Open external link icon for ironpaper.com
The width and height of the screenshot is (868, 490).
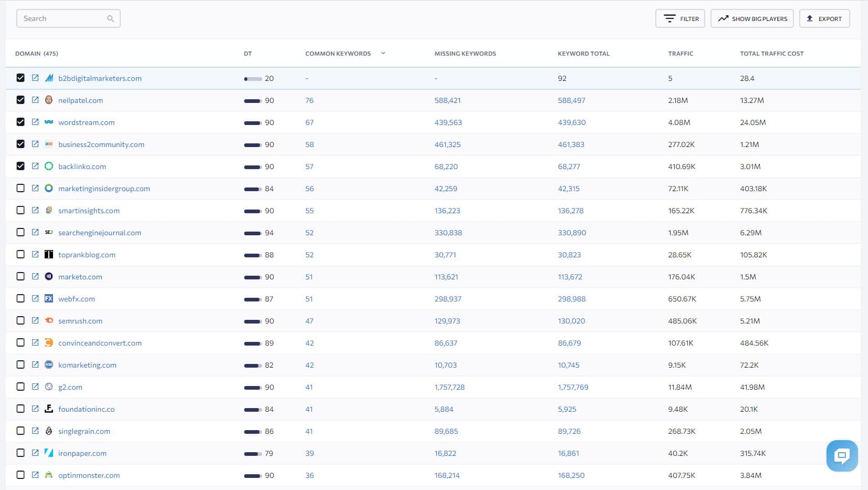[35, 453]
